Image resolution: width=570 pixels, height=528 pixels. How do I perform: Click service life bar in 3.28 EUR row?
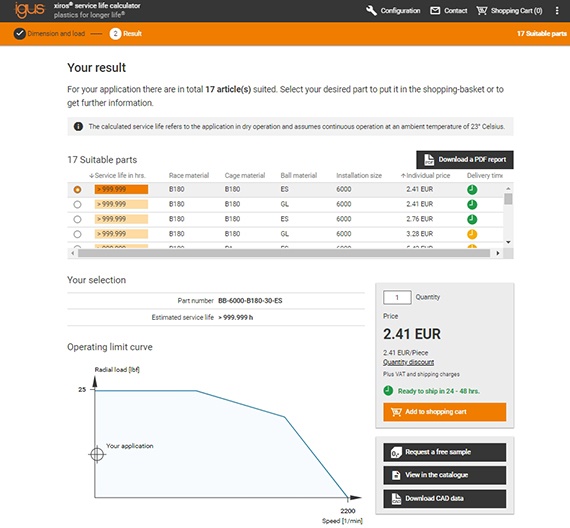click(x=121, y=234)
